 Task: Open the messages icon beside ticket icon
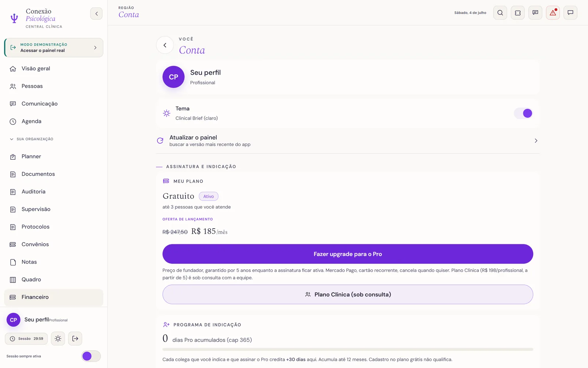[535, 13]
